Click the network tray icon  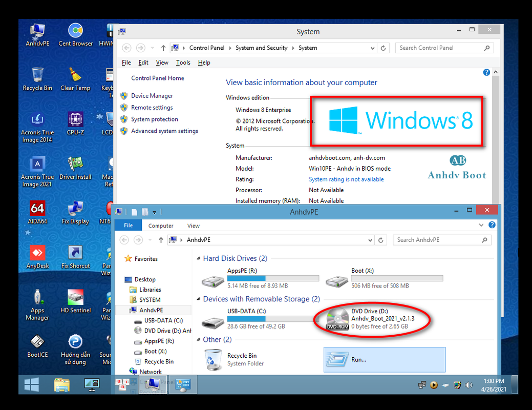pyautogui.click(x=422, y=385)
